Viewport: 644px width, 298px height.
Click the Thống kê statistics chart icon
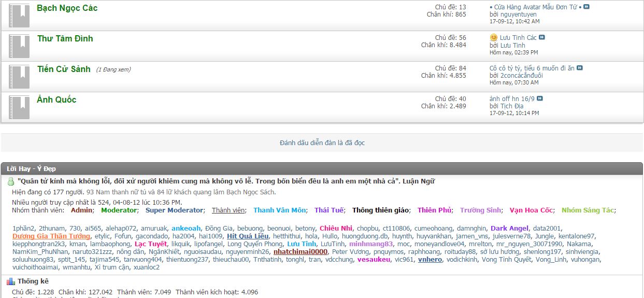tap(11, 281)
